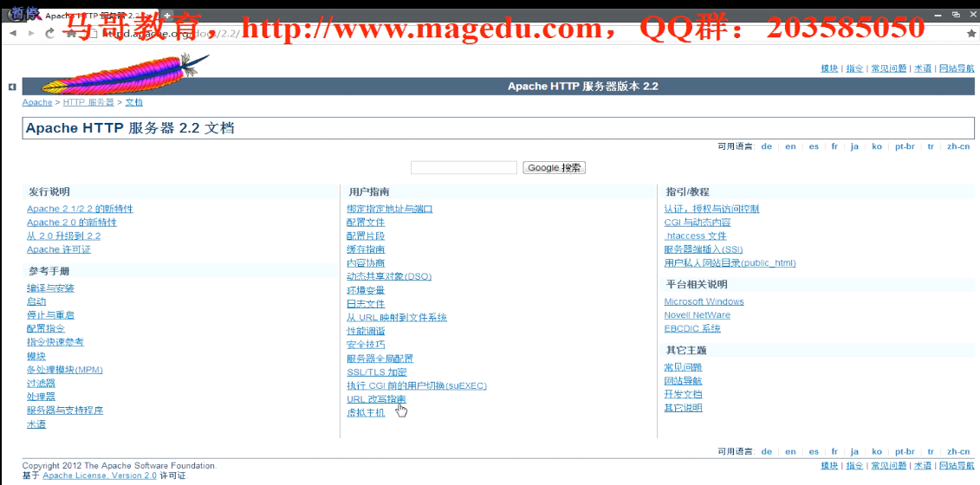The width and height of the screenshot is (980, 485).
Task: Click HTTP 服务器 breadcrumb link
Action: click(88, 102)
